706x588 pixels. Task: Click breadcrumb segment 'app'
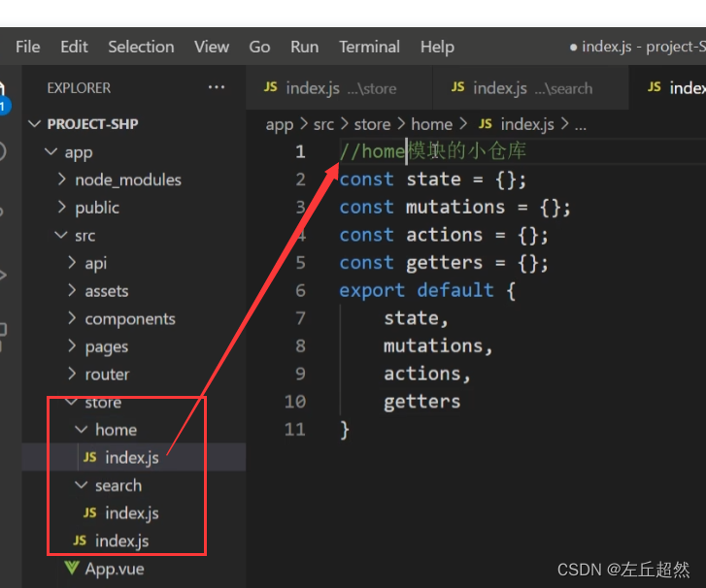[279, 124]
